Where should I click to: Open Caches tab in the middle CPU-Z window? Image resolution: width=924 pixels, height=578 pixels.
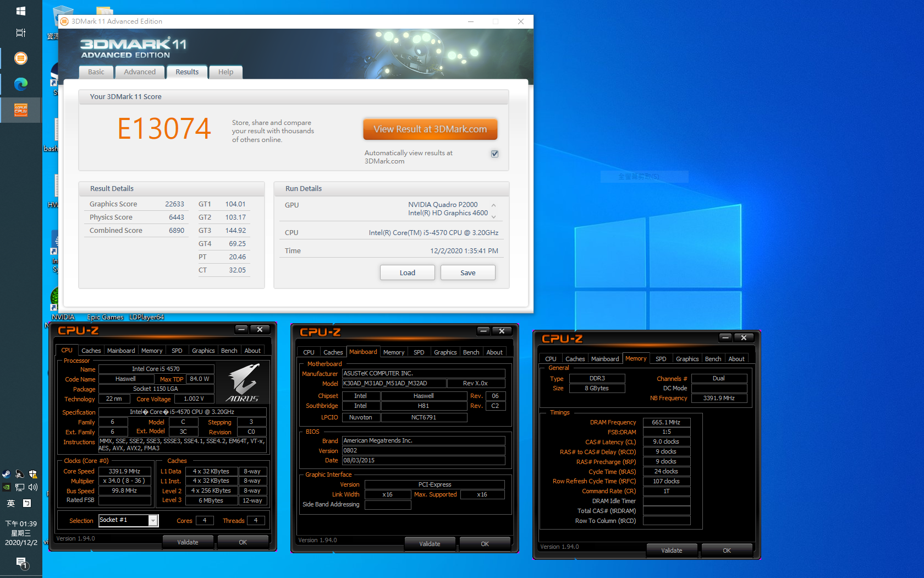click(333, 352)
